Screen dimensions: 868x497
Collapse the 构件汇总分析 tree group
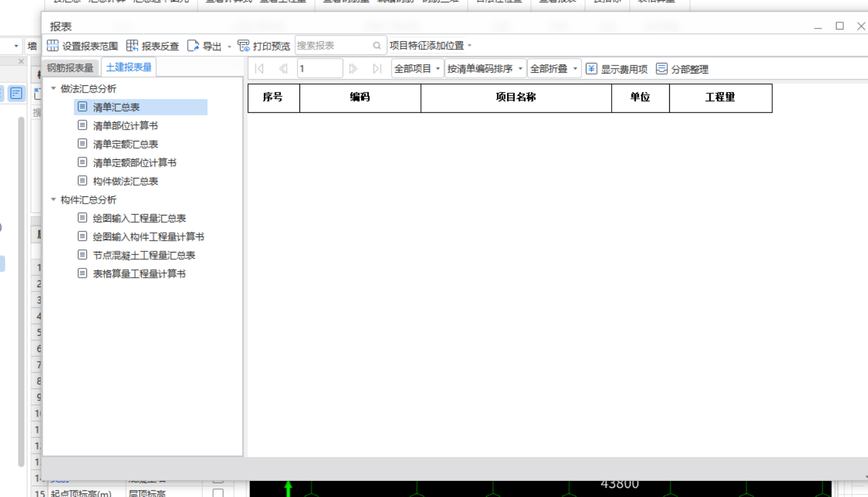(54, 199)
